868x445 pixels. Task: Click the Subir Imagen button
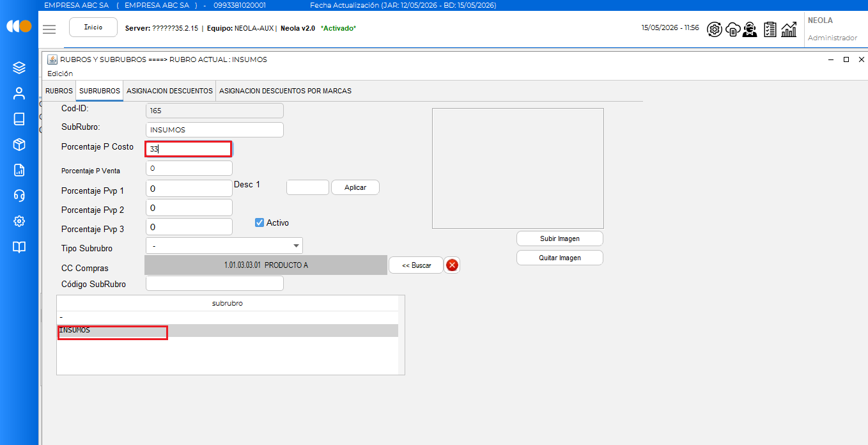tap(560, 238)
